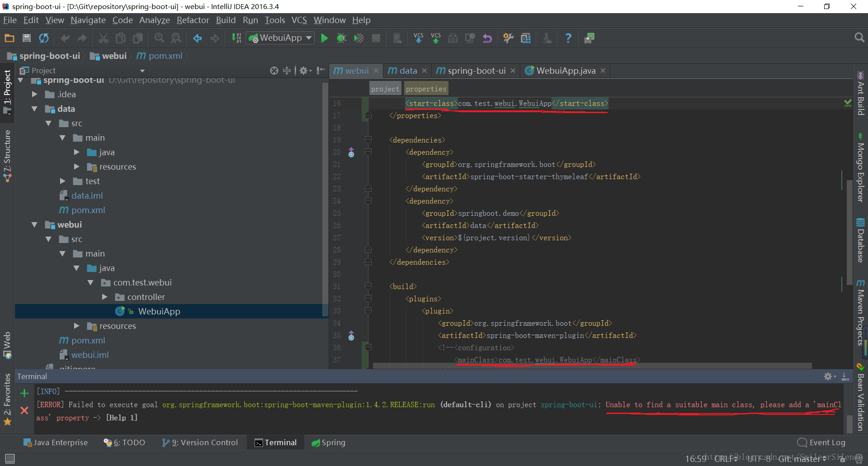Toggle the Bean Validation tool window
The height and width of the screenshot is (466, 868).
coord(860,397)
